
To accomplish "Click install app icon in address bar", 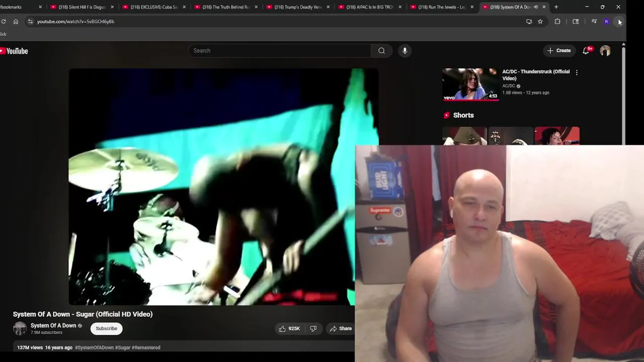I will [529, 22].
